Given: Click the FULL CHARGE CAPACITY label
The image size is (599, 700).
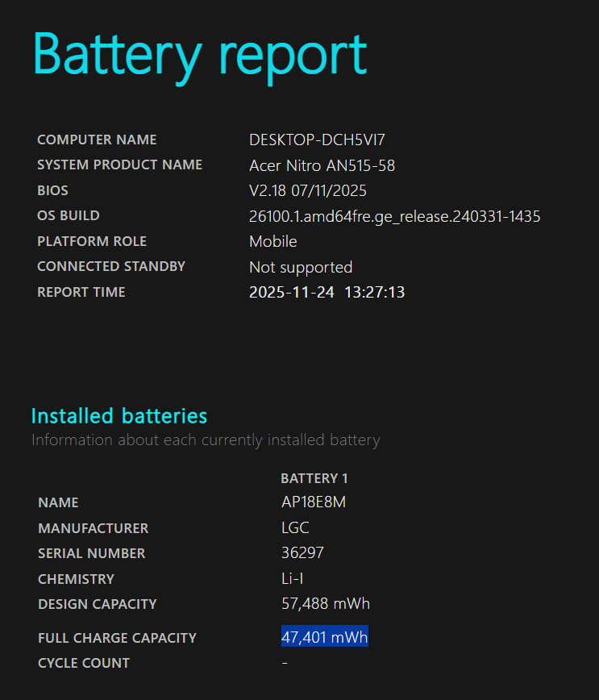Looking at the screenshot, I should [117, 638].
